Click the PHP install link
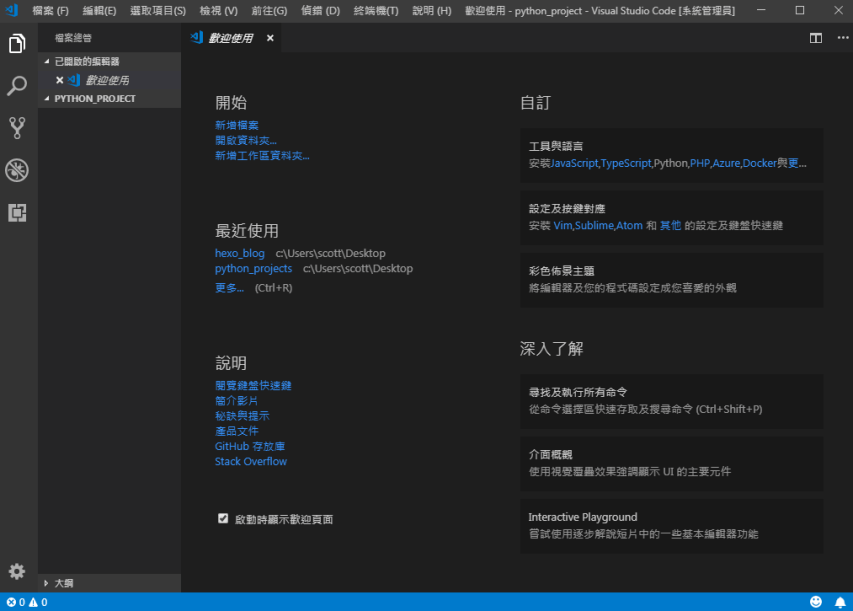This screenshot has width=853, height=611. coord(700,163)
